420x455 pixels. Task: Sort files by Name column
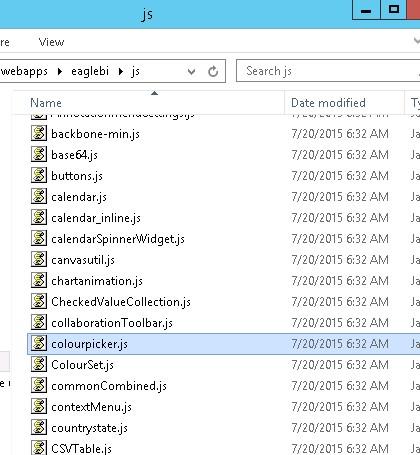(46, 103)
